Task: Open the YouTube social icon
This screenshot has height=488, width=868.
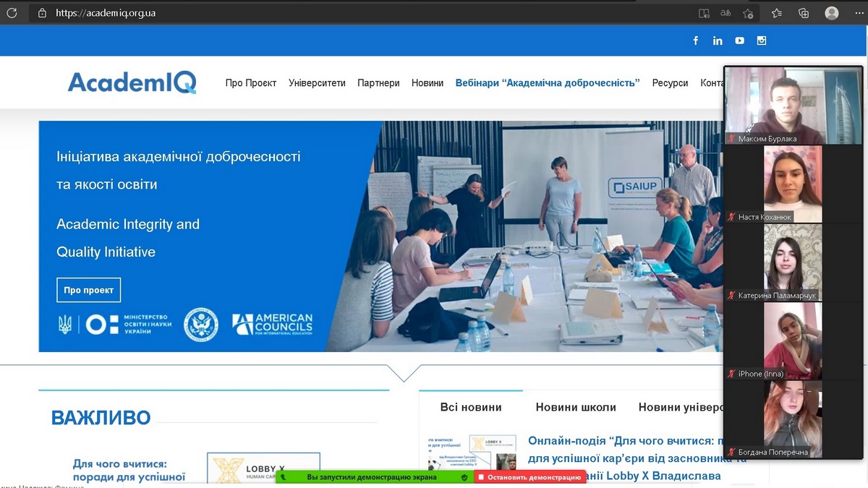Action: coord(739,40)
